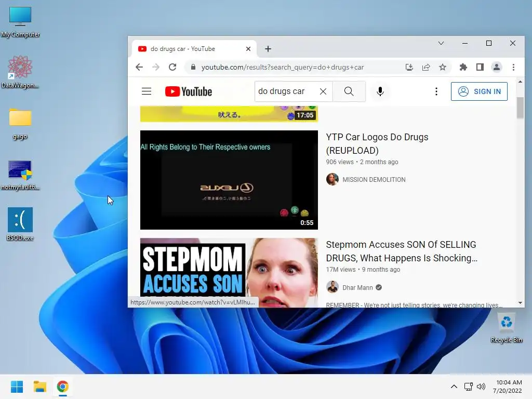Open the yellow thumbnail video with 17:05 duration

[x=229, y=114]
